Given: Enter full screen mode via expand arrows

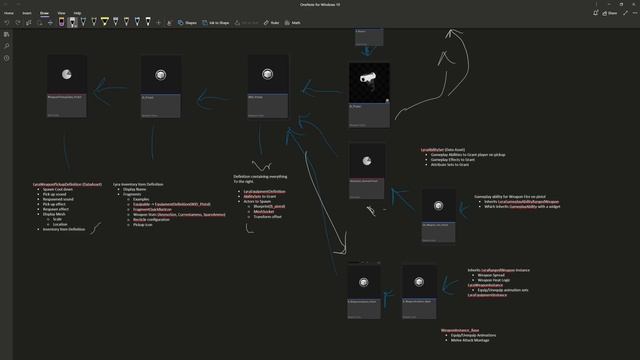Looking at the screenshot, I should click(x=625, y=13).
